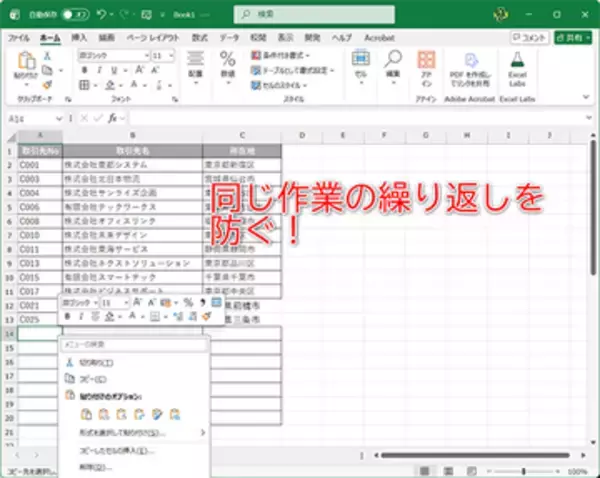
Task: Open the mini toolbar font name dropdown
Action: point(95,303)
